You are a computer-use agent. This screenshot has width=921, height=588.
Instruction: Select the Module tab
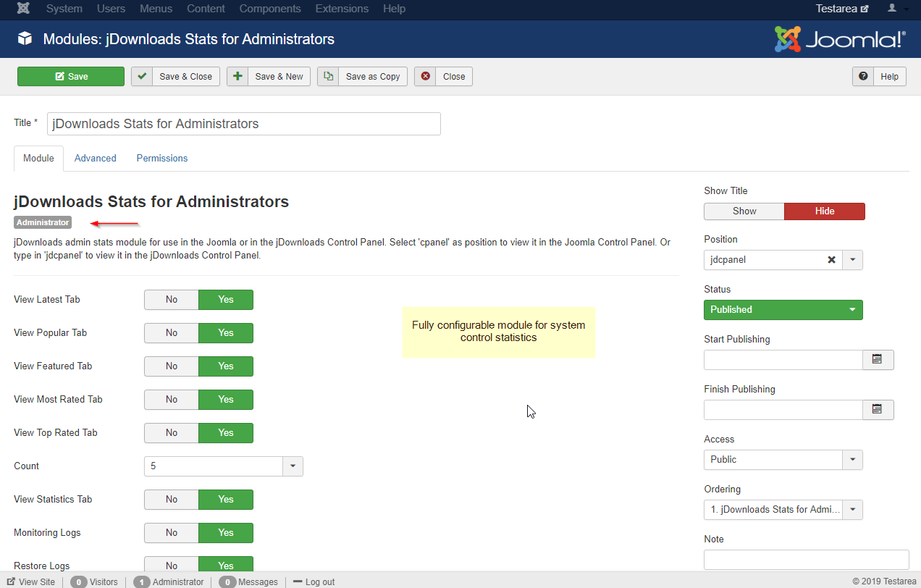pos(38,159)
